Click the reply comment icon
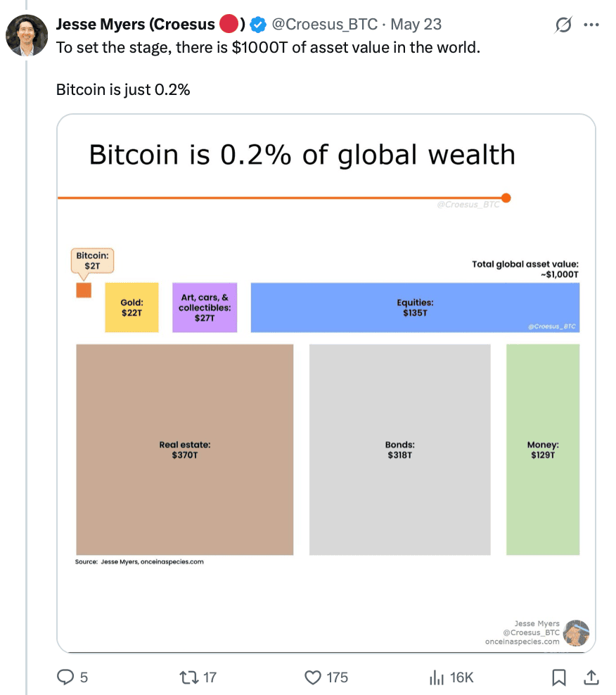616x695 pixels. 66,677
